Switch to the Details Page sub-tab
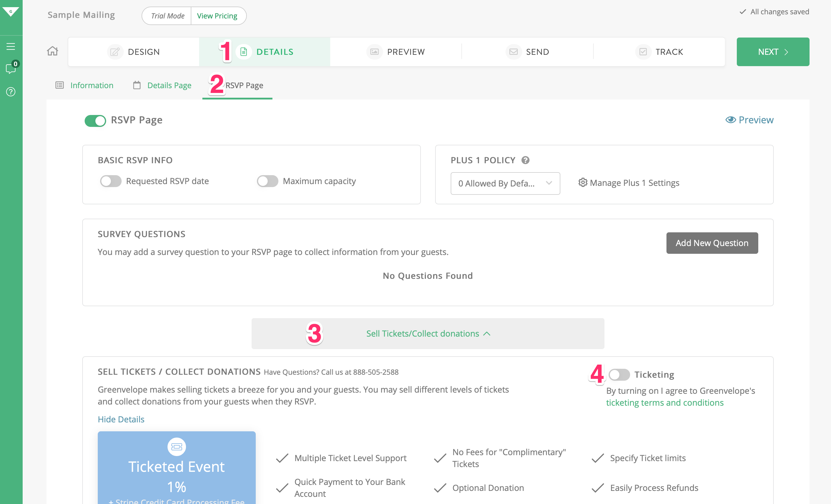The image size is (831, 504). point(162,85)
